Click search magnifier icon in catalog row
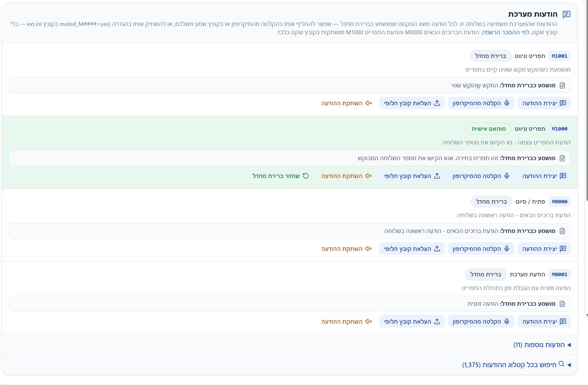The width and height of the screenshot is (588, 385). [x=561, y=364]
